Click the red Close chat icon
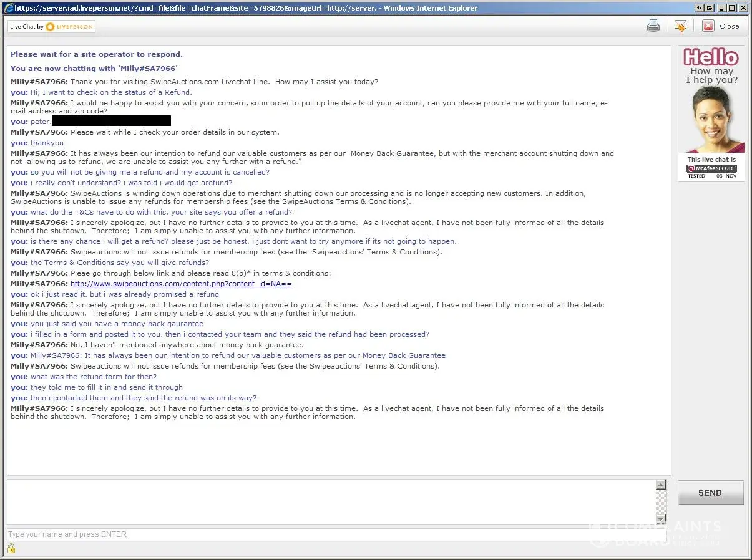Viewport: 752px width, 560px height. click(x=708, y=26)
